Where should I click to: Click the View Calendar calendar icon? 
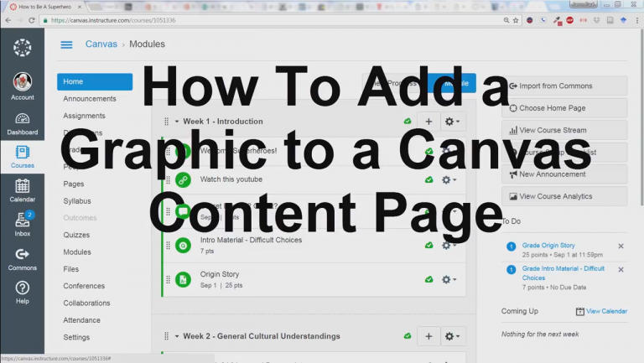point(580,311)
